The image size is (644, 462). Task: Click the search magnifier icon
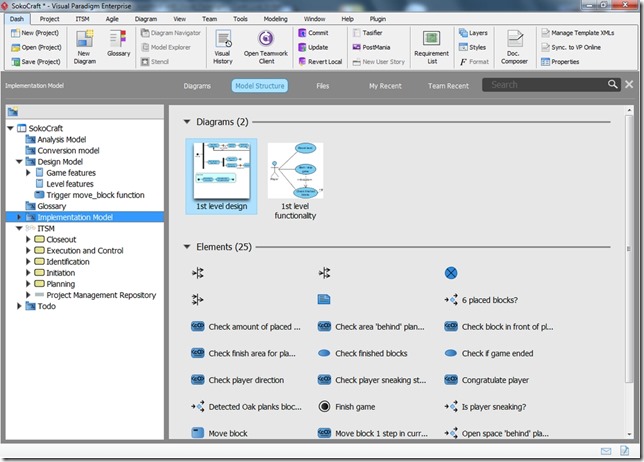(612, 84)
